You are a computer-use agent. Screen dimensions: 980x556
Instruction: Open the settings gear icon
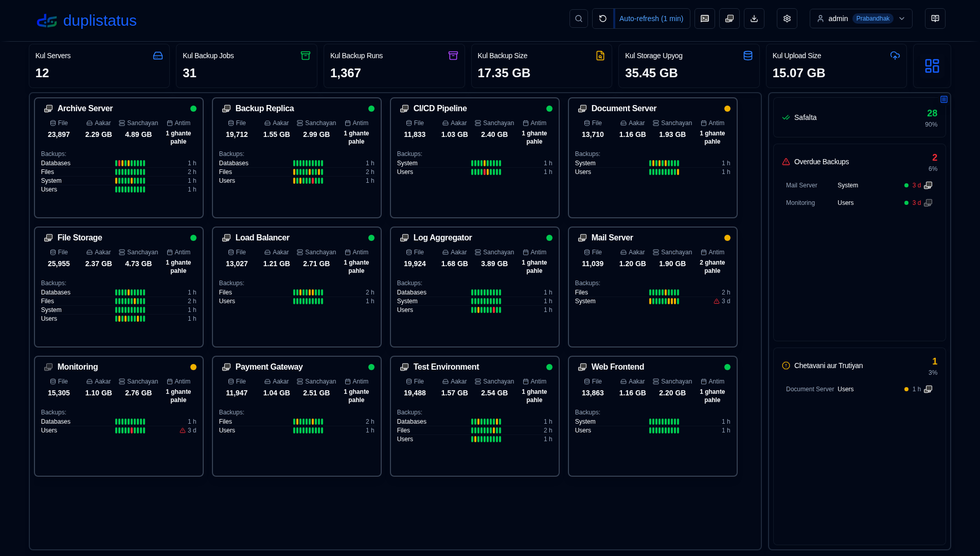787,19
